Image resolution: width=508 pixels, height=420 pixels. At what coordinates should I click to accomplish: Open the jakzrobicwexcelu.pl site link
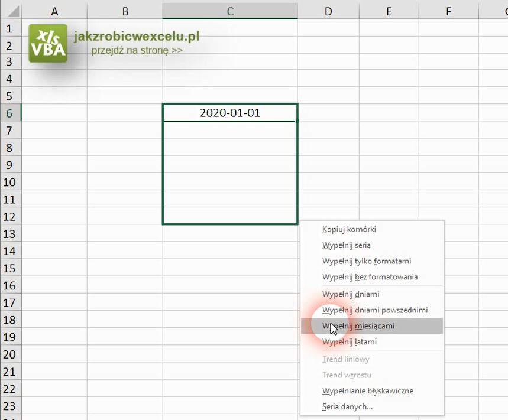pos(137,37)
